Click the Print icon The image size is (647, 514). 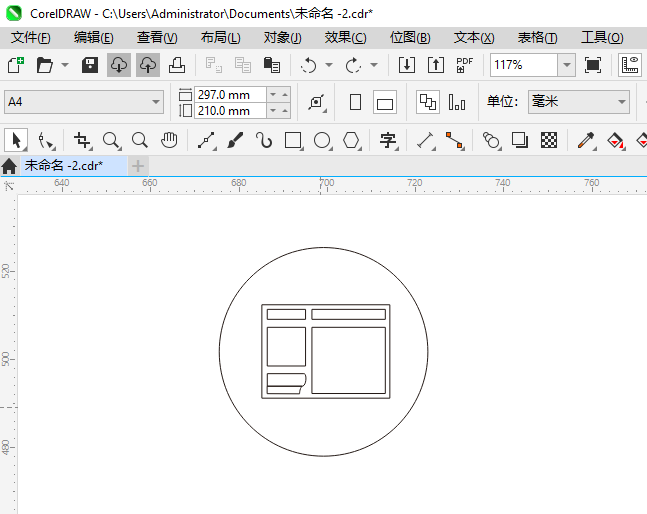177,65
